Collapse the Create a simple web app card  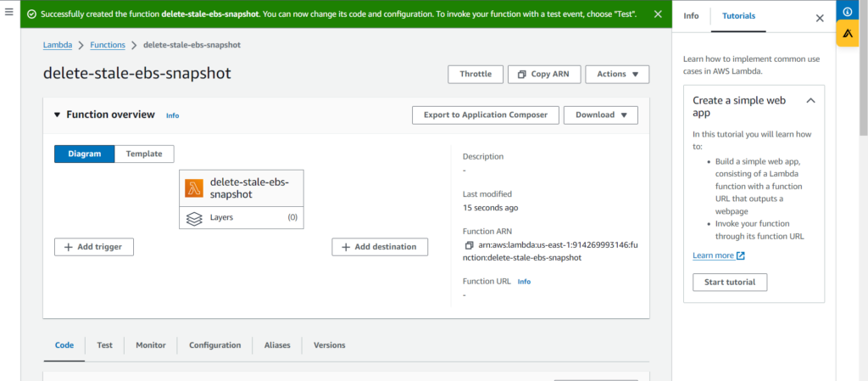(x=810, y=100)
